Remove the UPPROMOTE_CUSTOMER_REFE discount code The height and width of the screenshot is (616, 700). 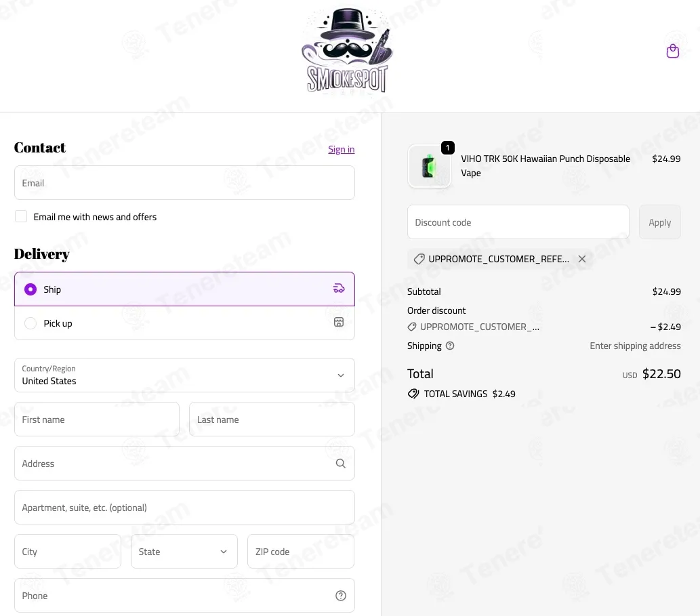[581, 259]
